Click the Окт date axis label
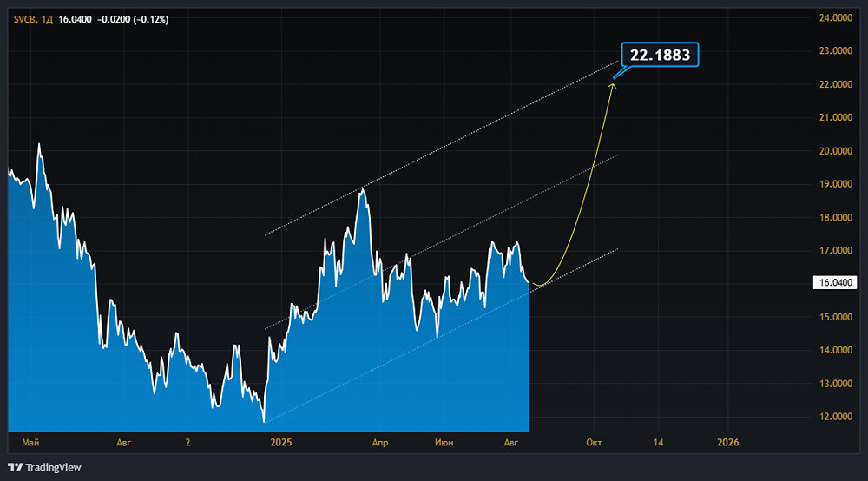The width and height of the screenshot is (868, 481). pyautogui.click(x=594, y=442)
